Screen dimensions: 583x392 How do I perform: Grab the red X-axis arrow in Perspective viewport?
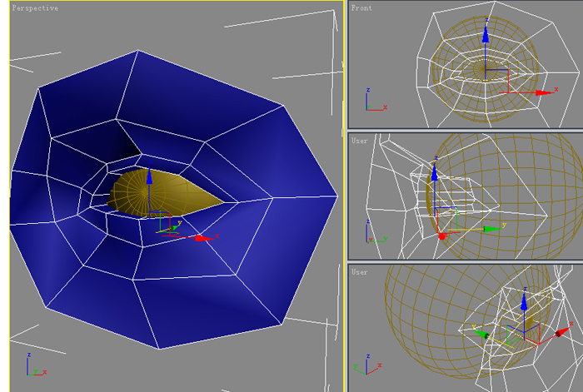click(204, 238)
